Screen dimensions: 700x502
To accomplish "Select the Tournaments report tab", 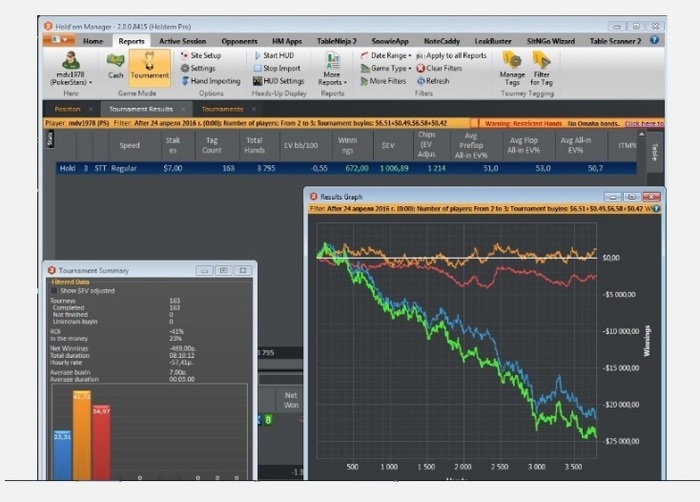I will tap(222, 109).
